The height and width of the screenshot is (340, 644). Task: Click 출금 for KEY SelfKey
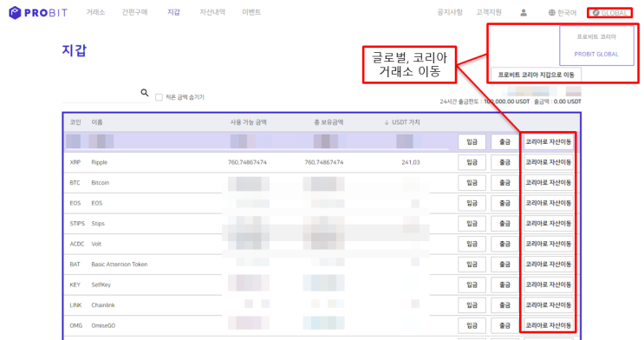click(504, 284)
